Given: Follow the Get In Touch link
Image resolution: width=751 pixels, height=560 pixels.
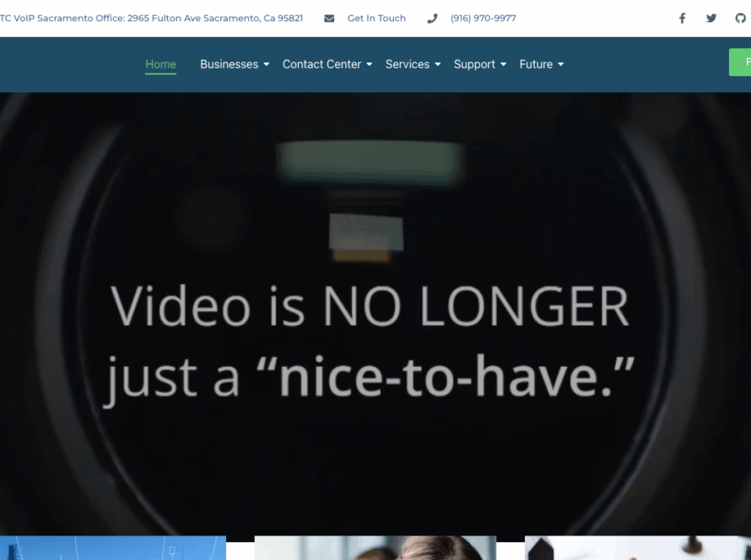Looking at the screenshot, I should 376,19.
